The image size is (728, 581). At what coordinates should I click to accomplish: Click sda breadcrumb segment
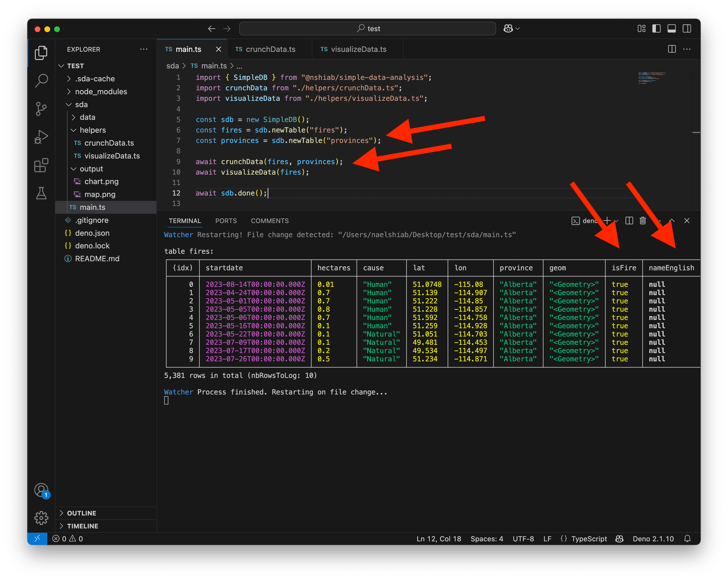point(172,66)
